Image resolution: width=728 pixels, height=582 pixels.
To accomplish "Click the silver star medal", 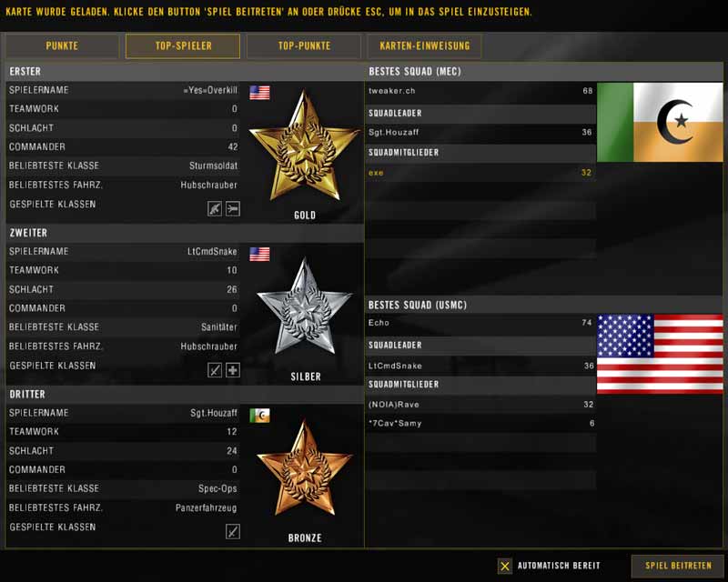I will 304,309.
